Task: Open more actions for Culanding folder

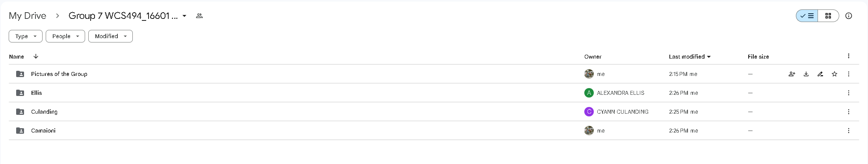Action: [x=849, y=112]
